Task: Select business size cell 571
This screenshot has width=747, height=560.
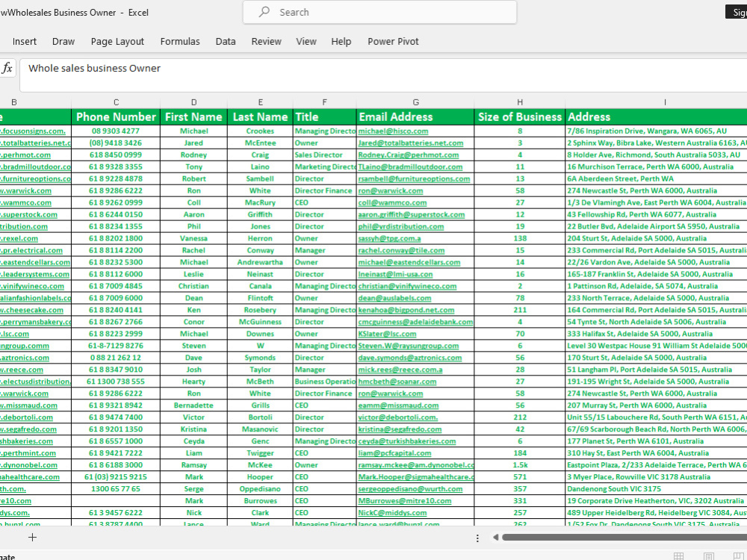Action: 520,476
